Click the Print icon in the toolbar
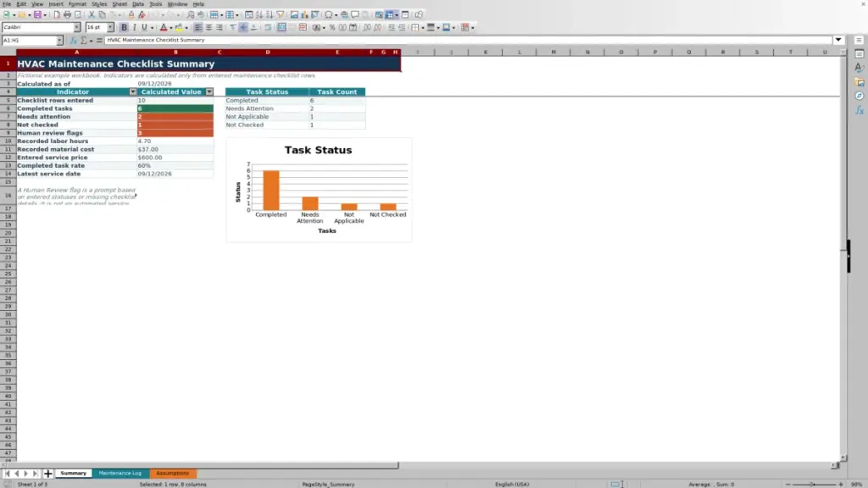This screenshot has width=868, height=488. click(67, 15)
